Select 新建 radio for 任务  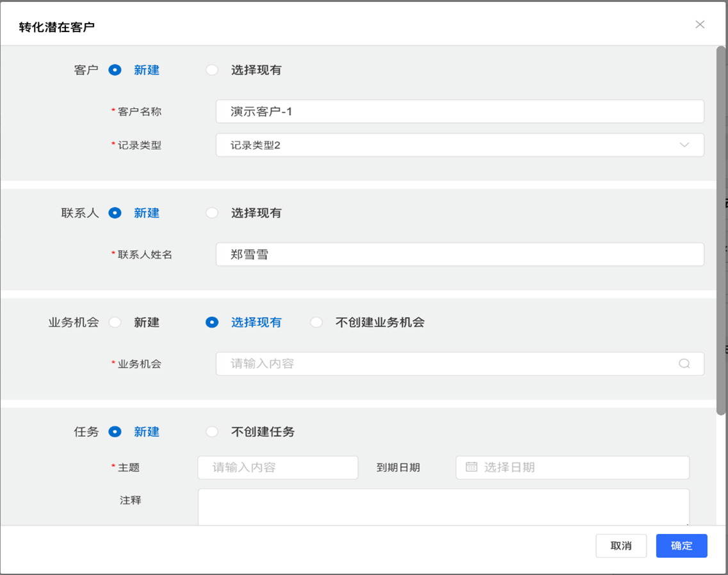115,432
